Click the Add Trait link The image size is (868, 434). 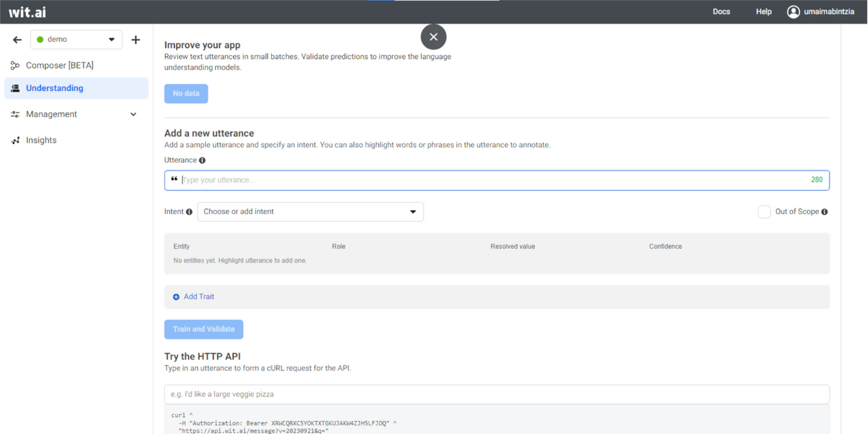[x=198, y=297]
